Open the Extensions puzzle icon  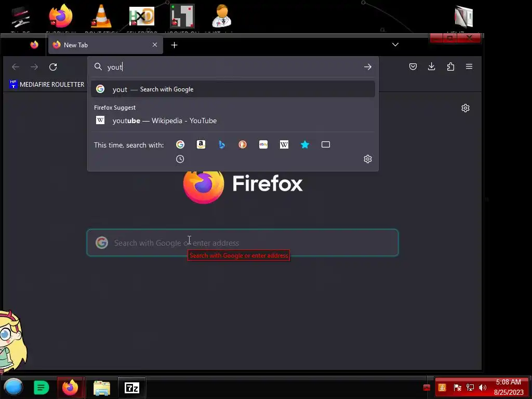coord(450,66)
